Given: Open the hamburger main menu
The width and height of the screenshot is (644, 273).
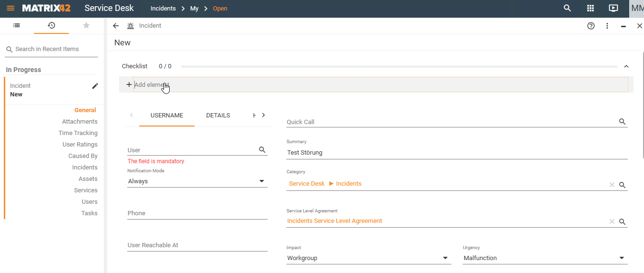Looking at the screenshot, I should (11, 8).
